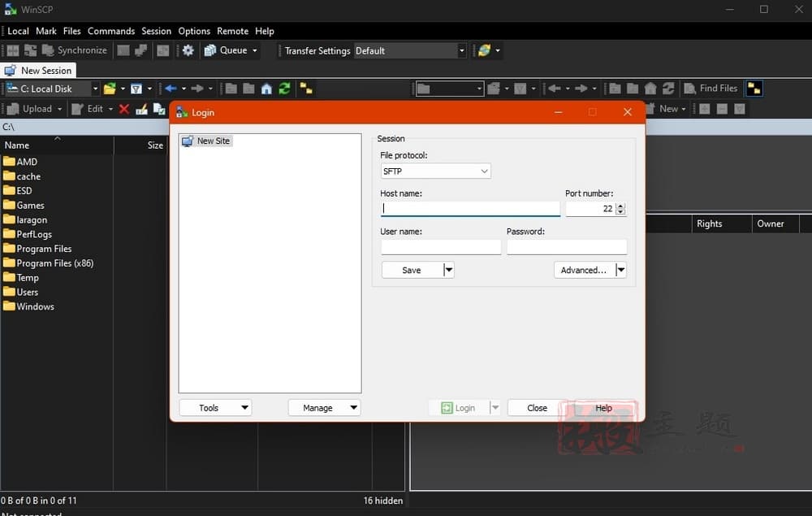Click the Rename icon in the local toolbar
The height and width of the screenshot is (516, 812).
(x=141, y=109)
